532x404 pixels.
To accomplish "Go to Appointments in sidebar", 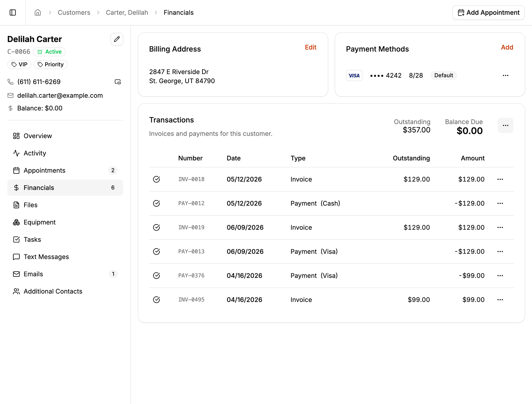I will pos(65,170).
